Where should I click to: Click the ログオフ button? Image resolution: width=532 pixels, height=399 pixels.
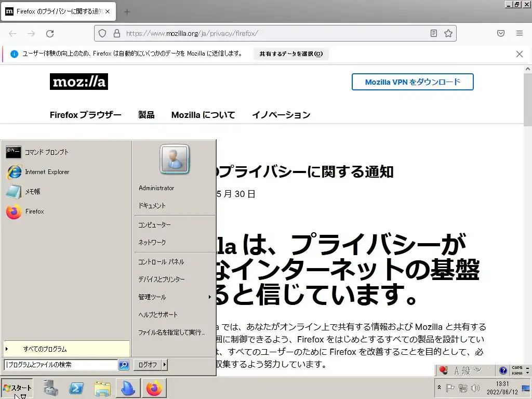(148, 365)
